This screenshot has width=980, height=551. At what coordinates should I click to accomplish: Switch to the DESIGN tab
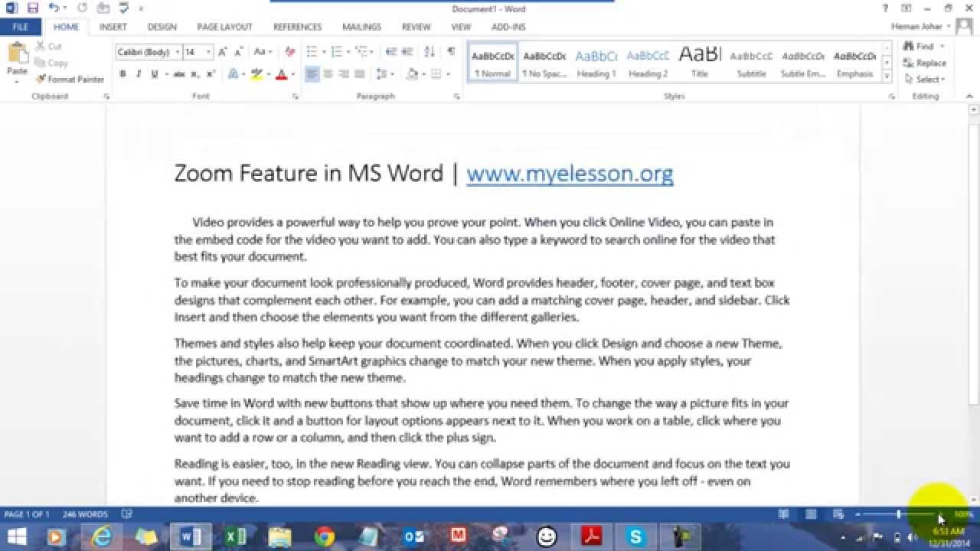pyautogui.click(x=162, y=27)
